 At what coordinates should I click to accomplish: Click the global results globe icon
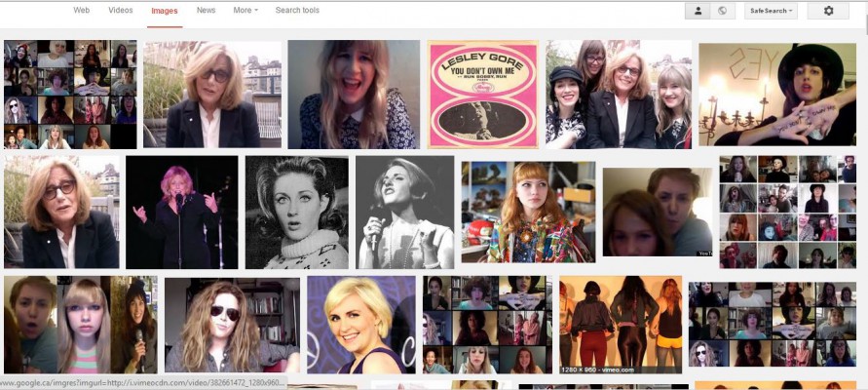(722, 11)
